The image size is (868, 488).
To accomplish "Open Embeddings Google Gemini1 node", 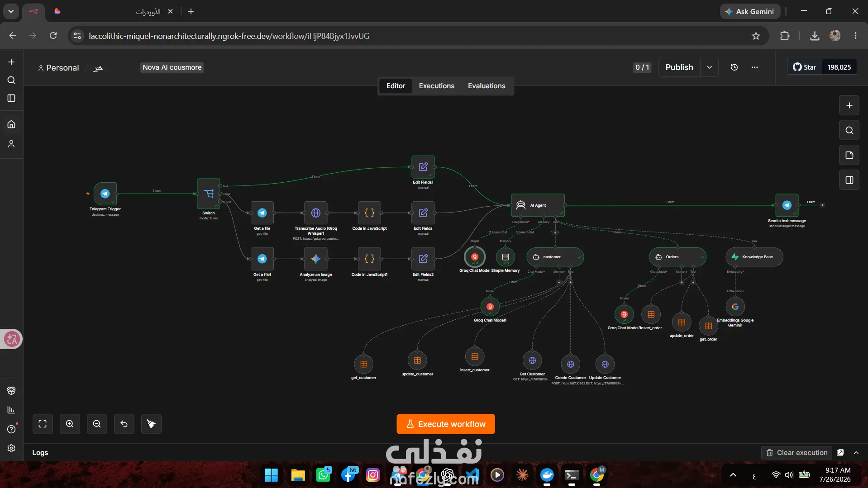I will tap(735, 307).
